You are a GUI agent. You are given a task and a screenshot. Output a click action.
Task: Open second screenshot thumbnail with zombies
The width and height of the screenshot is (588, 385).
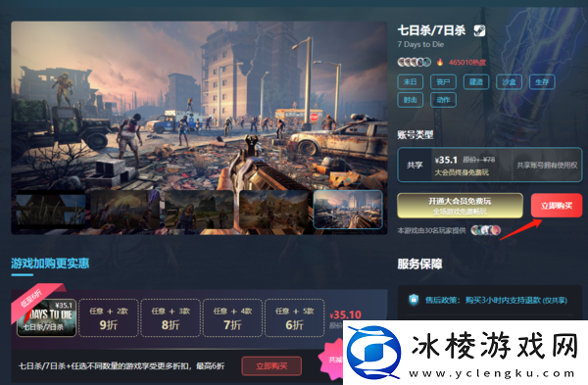(x=125, y=210)
